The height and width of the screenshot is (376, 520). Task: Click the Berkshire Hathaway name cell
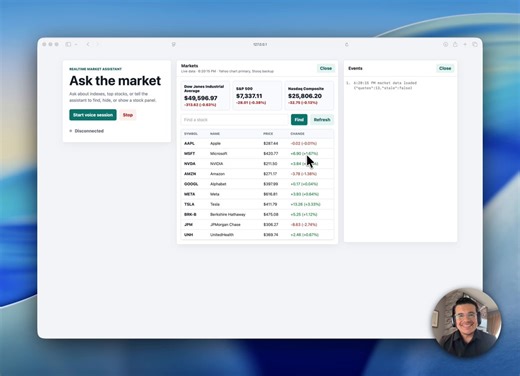point(228,214)
